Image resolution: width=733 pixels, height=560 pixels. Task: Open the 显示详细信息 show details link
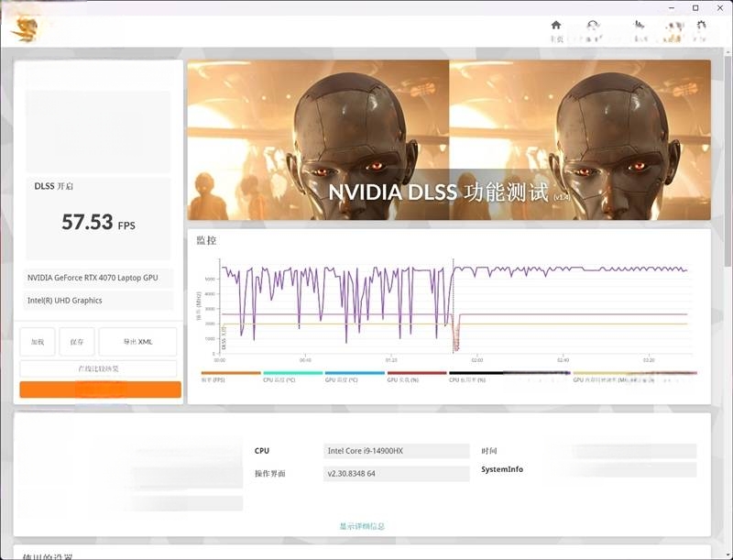point(362,526)
